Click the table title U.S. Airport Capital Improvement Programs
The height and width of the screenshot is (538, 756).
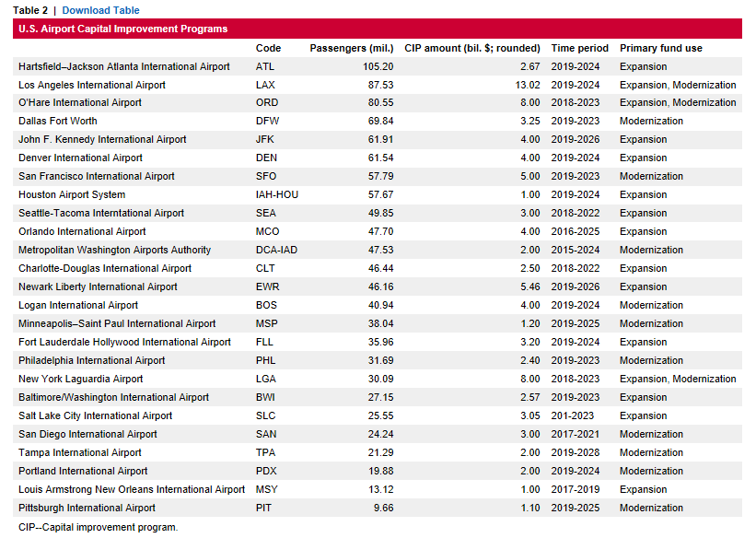pyautogui.click(x=123, y=29)
